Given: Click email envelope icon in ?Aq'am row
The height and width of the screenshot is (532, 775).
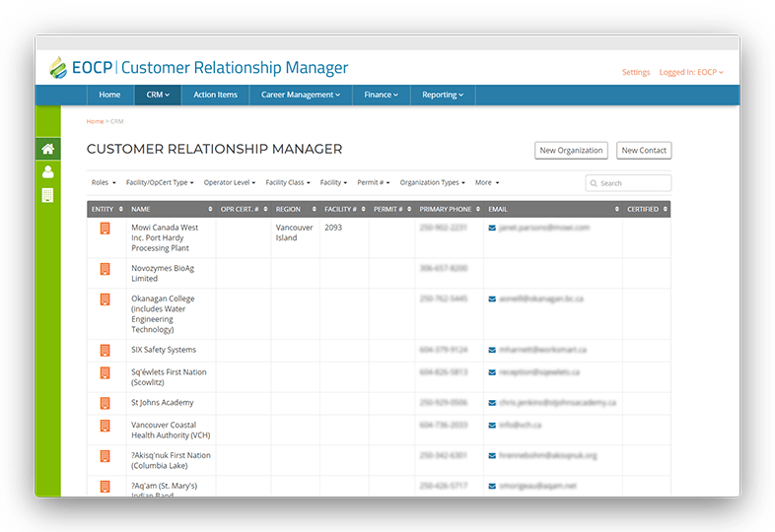Looking at the screenshot, I should (492, 486).
